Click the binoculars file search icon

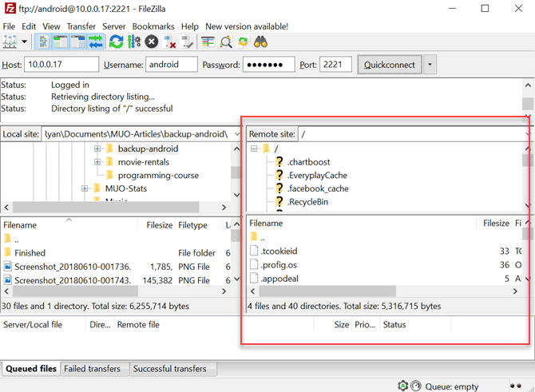point(260,42)
